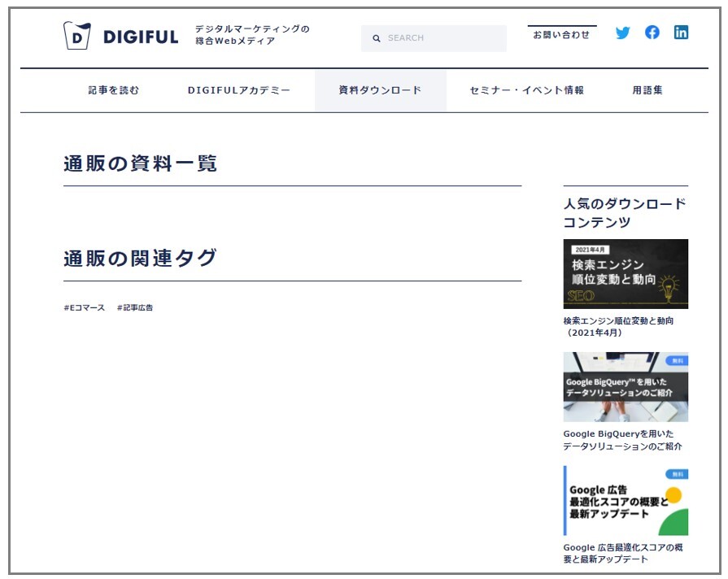
Task: Click the Google BigQueryを用いた データソリューション title link
Action: pyautogui.click(x=622, y=440)
